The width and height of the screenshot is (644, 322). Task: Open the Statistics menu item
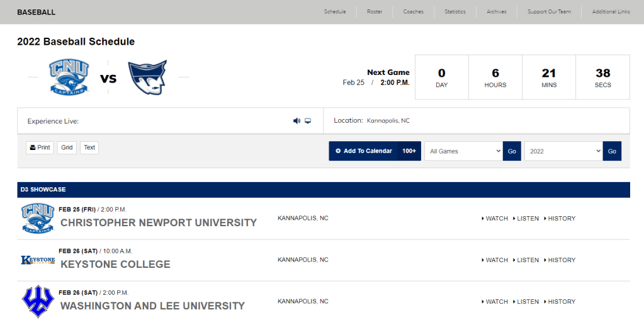pos(455,12)
